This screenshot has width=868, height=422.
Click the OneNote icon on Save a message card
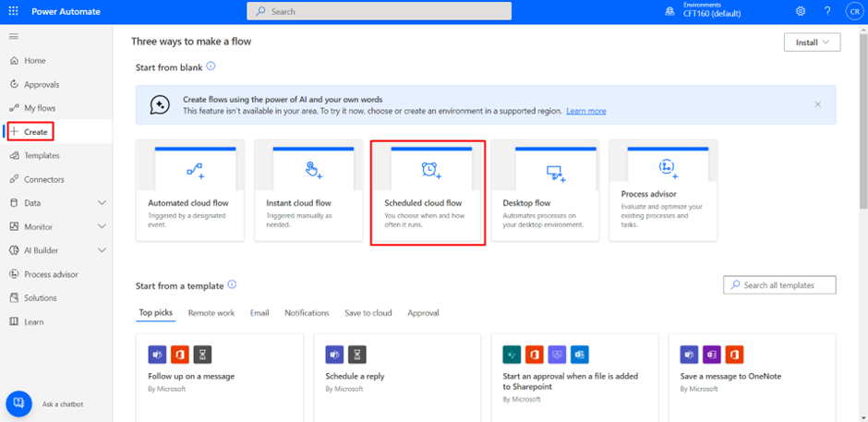712,354
